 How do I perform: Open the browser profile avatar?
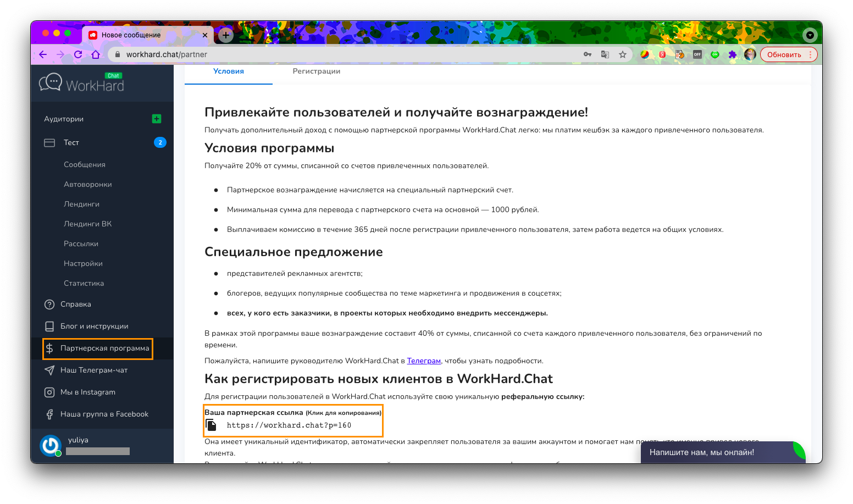(750, 54)
